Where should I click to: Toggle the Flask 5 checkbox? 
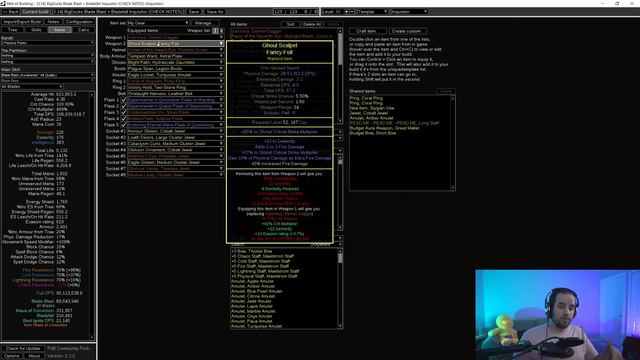click(x=123, y=125)
